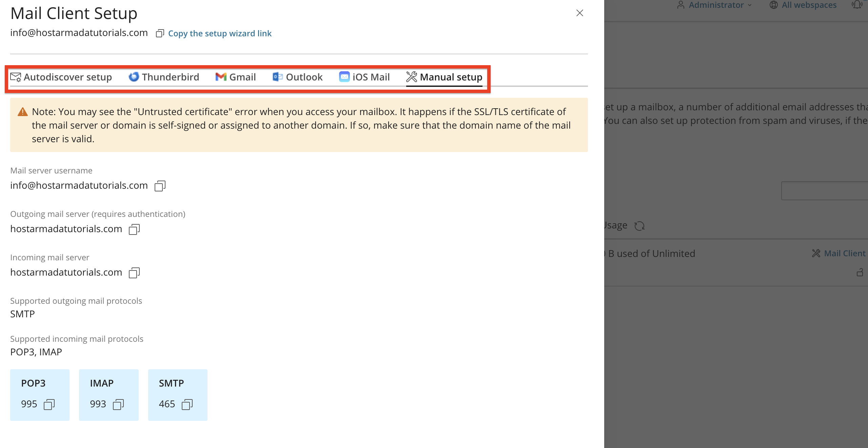Click copy icon beside setup wizard link

coord(160,33)
